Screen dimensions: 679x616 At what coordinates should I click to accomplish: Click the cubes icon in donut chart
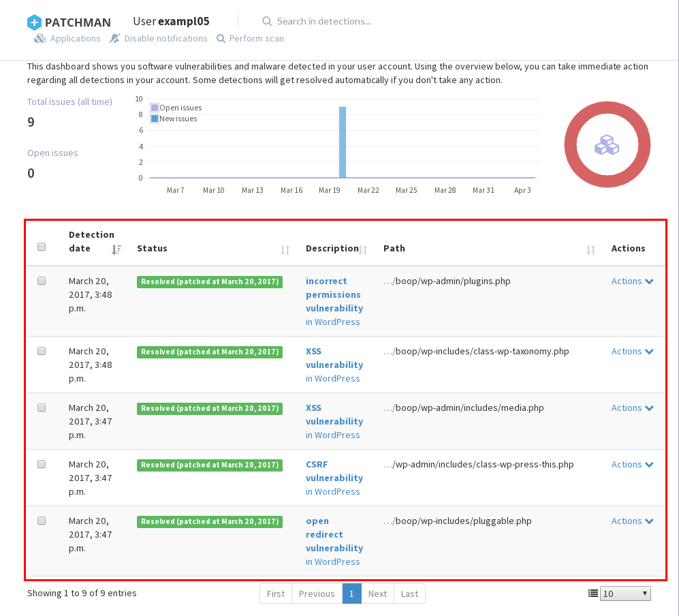(x=606, y=144)
